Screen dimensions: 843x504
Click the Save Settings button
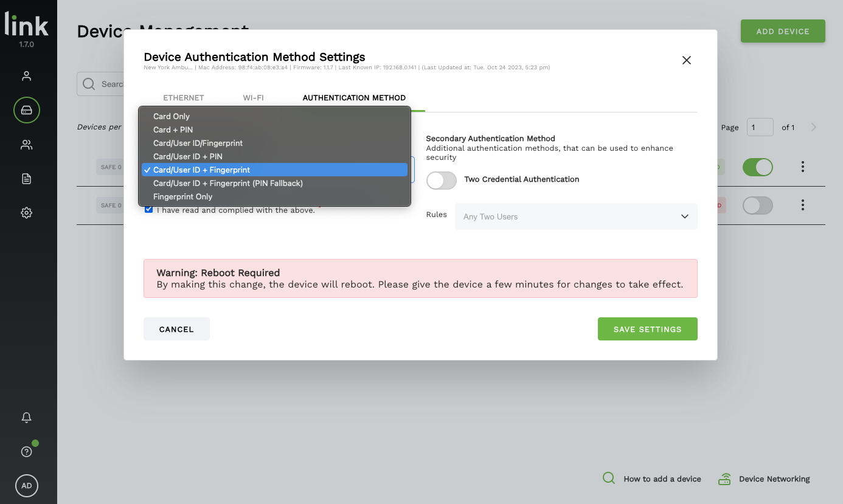(x=647, y=329)
